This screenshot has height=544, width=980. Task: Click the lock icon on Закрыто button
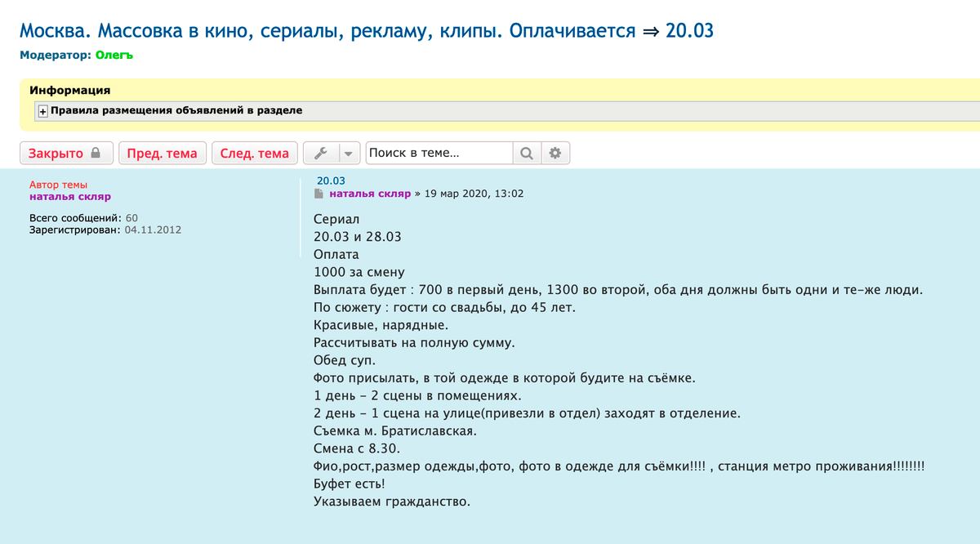[x=96, y=153]
